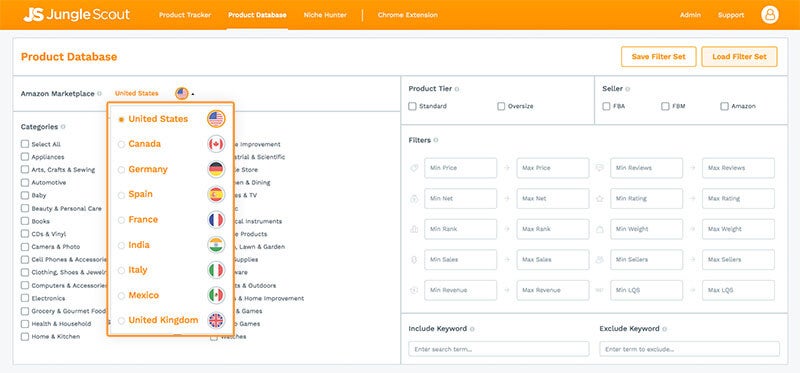Click the Jungle Scout logo
800x373 pixels.
77,15
